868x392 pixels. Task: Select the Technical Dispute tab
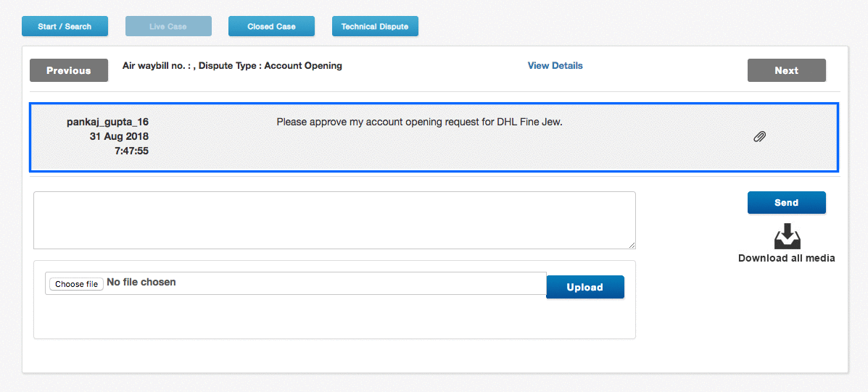[375, 27]
